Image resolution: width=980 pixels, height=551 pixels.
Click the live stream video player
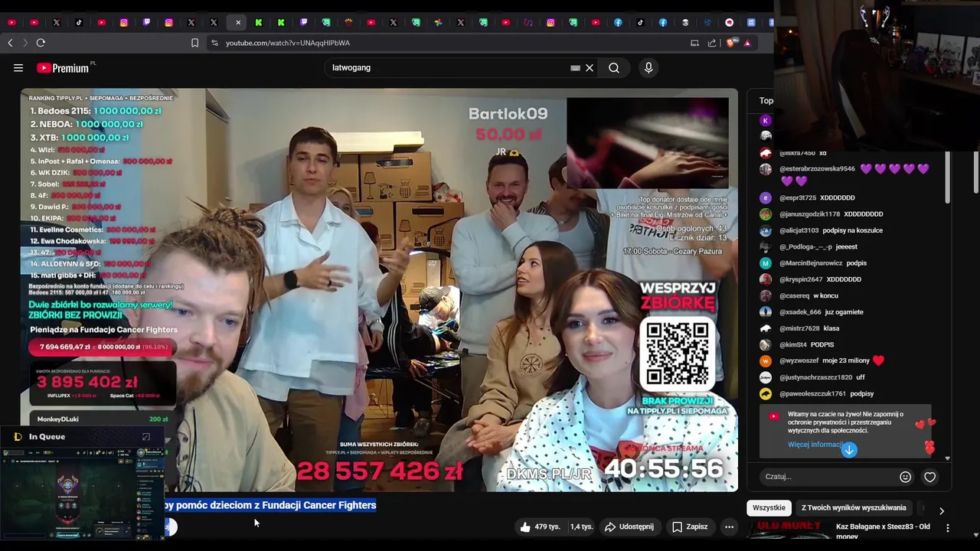(x=379, y=289)
